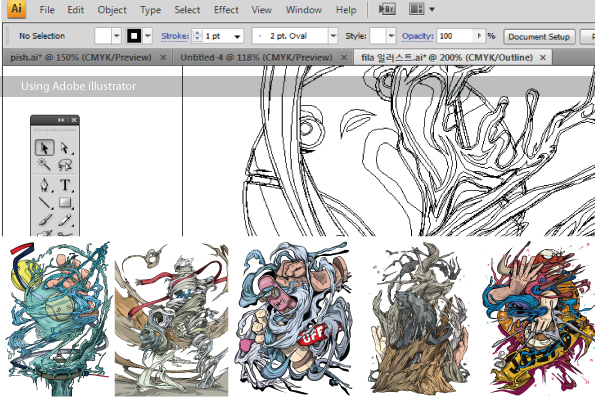Click the teal water hand illustration thumbnail

tap(59, 319)
